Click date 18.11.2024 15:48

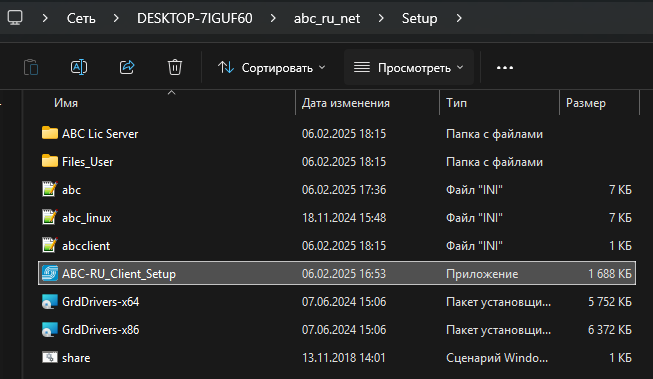(344, 217)
